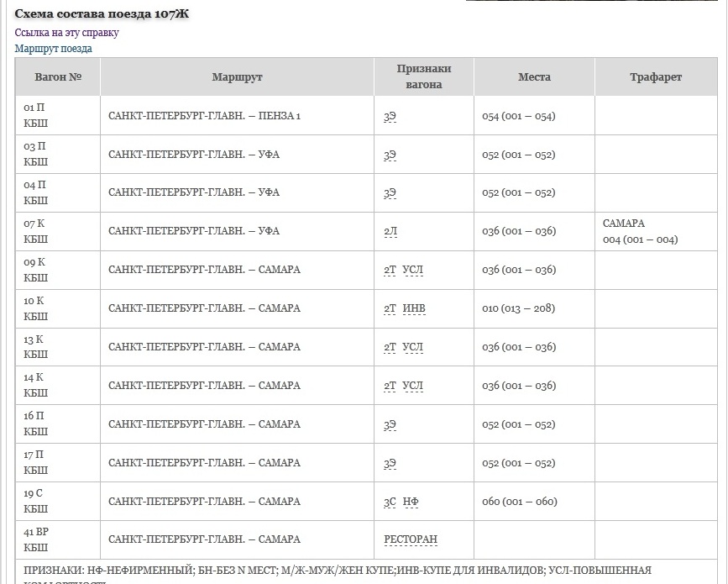Select the "ИНВ" tag in wagon 10 К row

click(414, 309)
